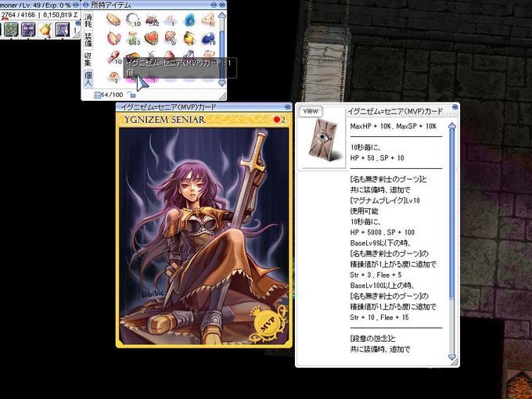Select the bread item with count 3

click(113, 20)
